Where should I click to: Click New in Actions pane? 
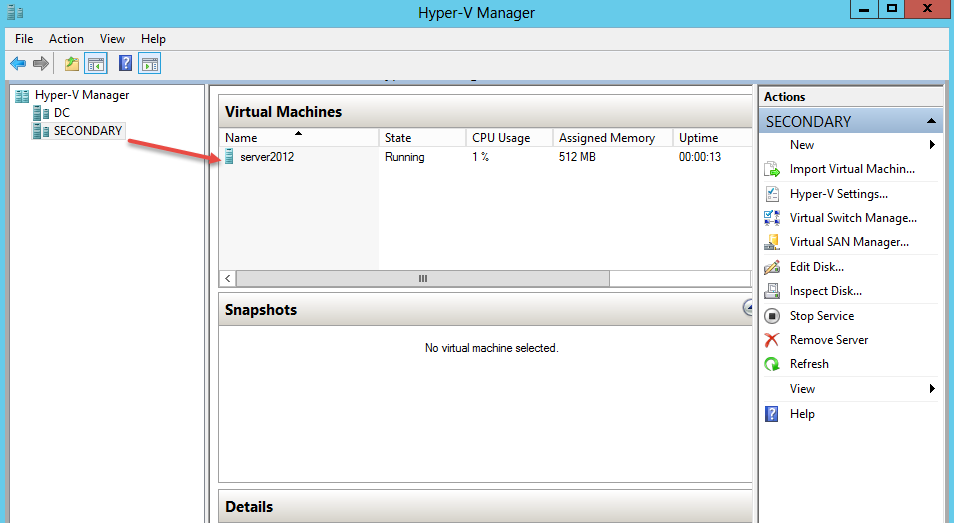pos(802,145)
